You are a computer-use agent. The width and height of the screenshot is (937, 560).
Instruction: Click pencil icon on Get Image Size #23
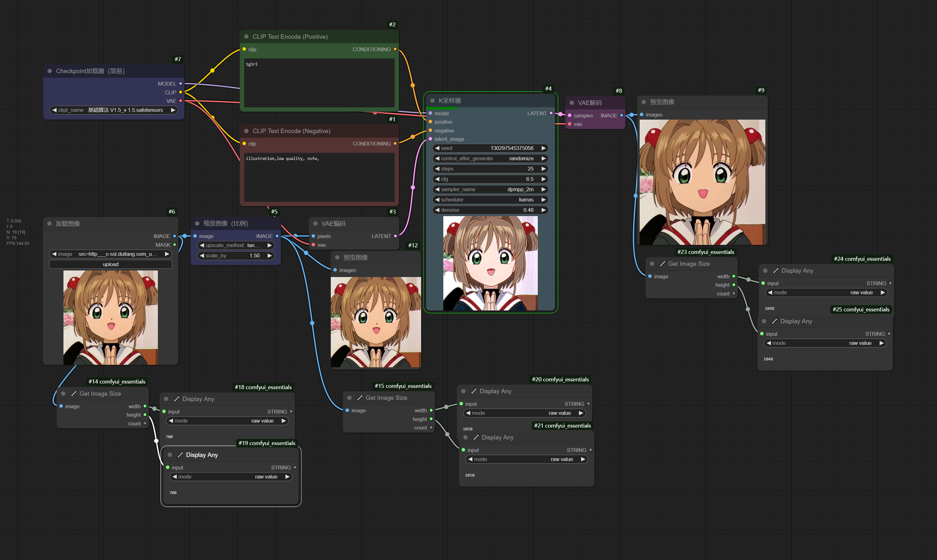[x=662, y=264]
